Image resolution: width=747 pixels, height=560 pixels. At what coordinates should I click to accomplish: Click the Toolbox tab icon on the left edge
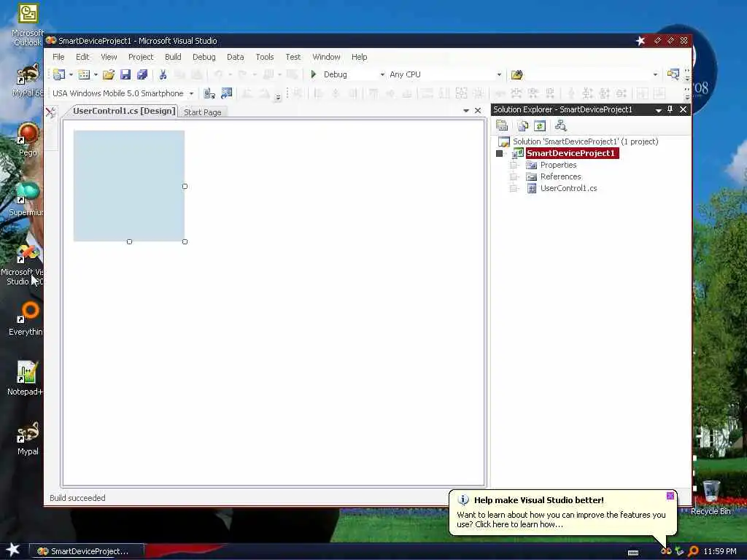(50, 112)
